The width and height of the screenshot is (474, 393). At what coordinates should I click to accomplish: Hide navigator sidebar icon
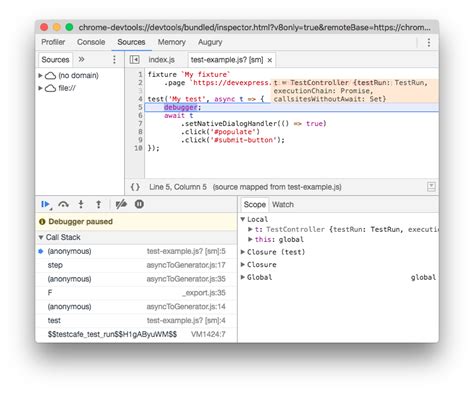click(x=134, y=60)
